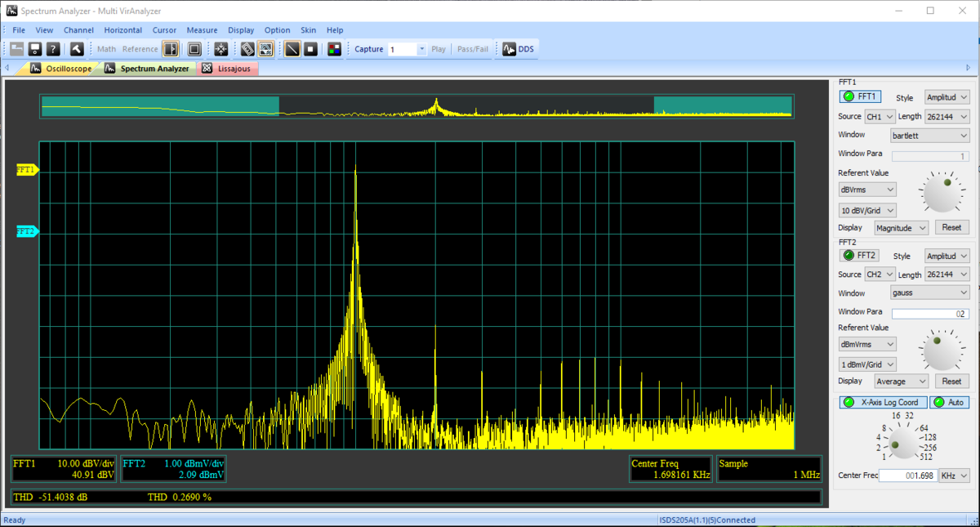980x527 pixels.
Task: Switch to the Lissajous tab
Action: pyautogui.click(x=229, y=69)
